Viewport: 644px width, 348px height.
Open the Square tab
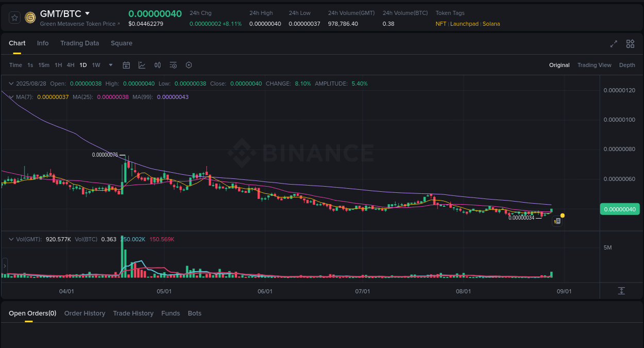pyautogui.click(x=122, y=43)
